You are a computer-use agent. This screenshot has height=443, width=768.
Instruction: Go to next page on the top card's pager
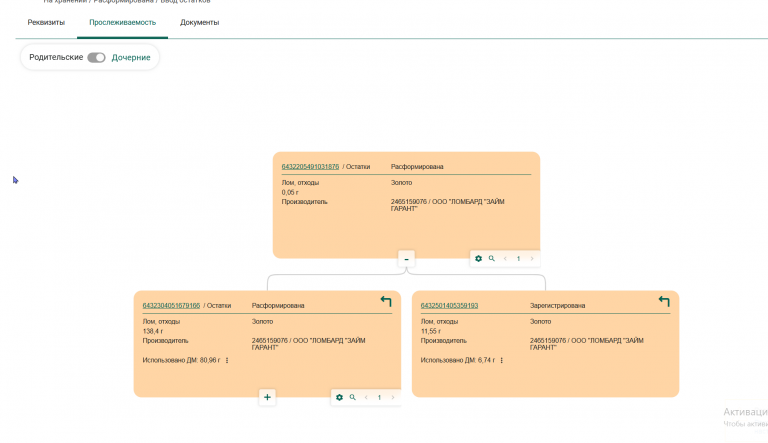click(x=532, y=258)
